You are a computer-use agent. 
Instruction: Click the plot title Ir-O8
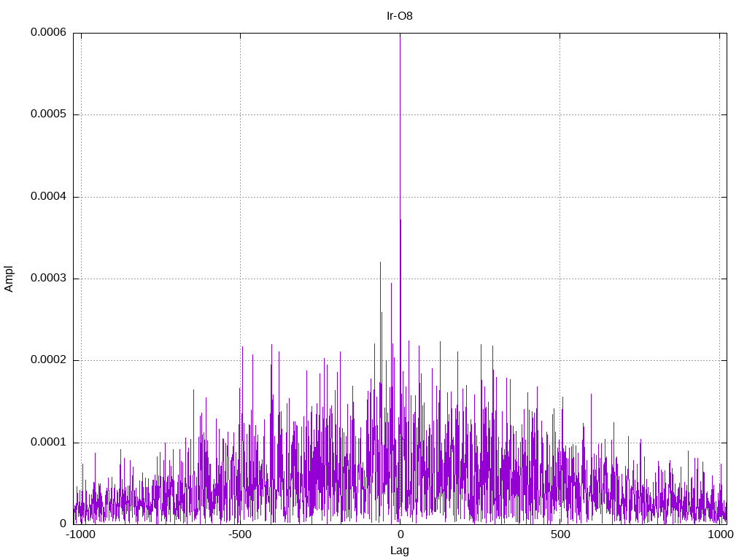coord(399,16)
